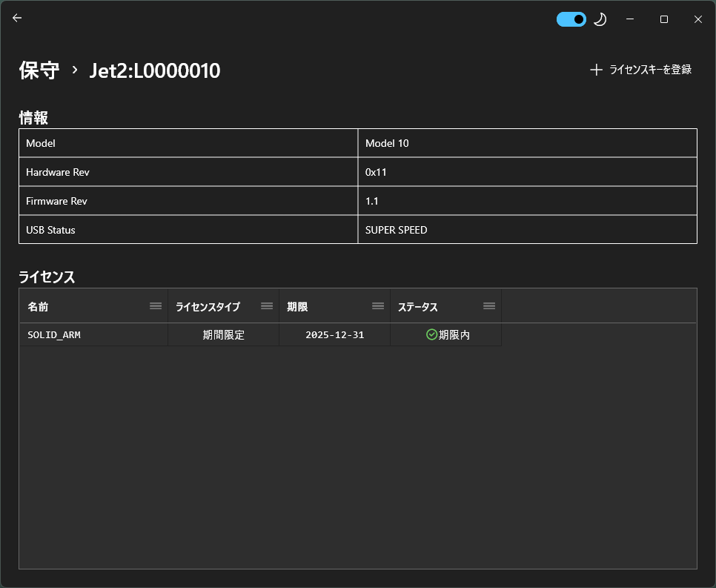Sort by 名前 column header
This screenshot has width=716, height=588.
(x=39, y=307)
